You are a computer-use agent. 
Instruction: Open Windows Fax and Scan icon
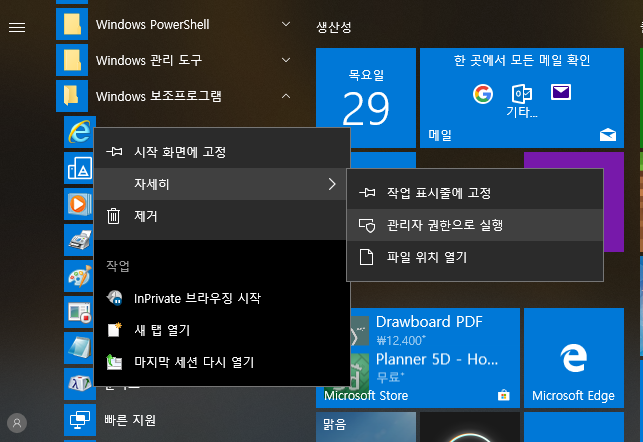tap(79, 240)
